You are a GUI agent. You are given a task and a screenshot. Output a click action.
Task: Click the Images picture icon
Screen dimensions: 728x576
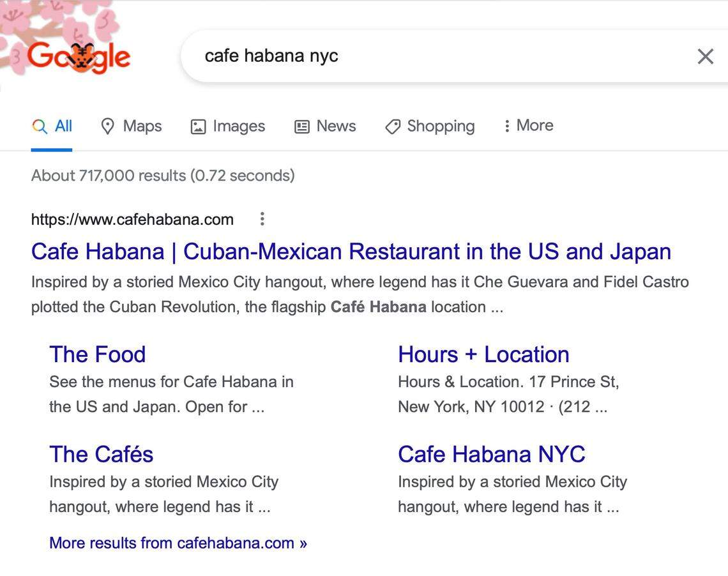(198, 126)
